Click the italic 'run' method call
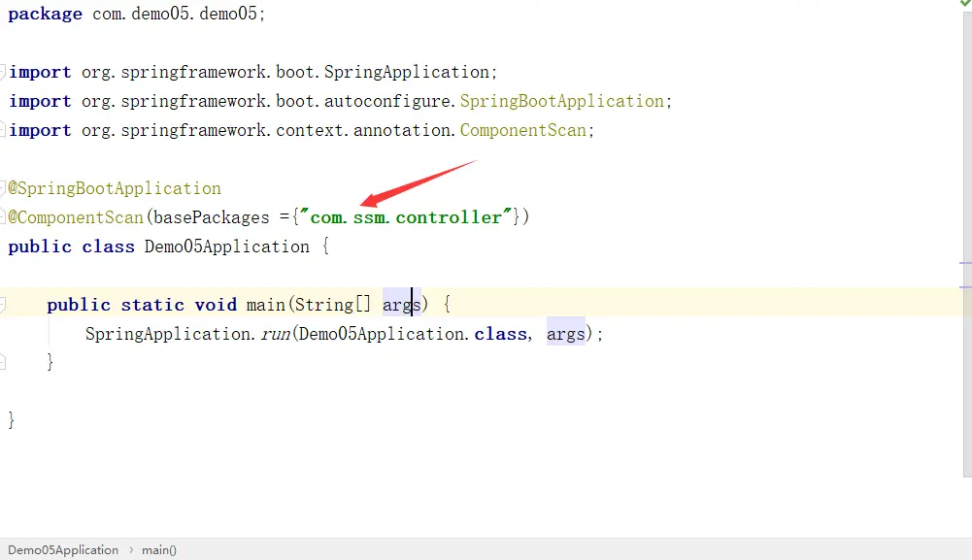972x560 pixels. coord(275,335)
